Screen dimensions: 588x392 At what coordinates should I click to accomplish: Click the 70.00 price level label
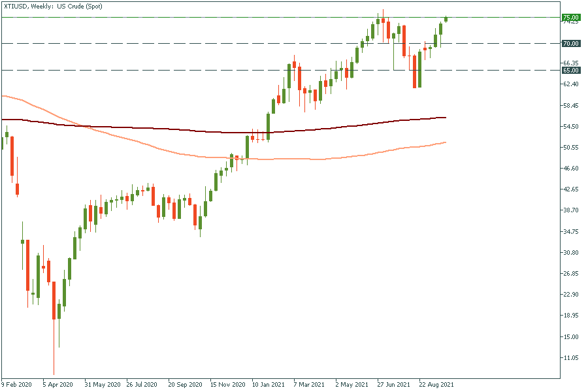coord(570,44)
